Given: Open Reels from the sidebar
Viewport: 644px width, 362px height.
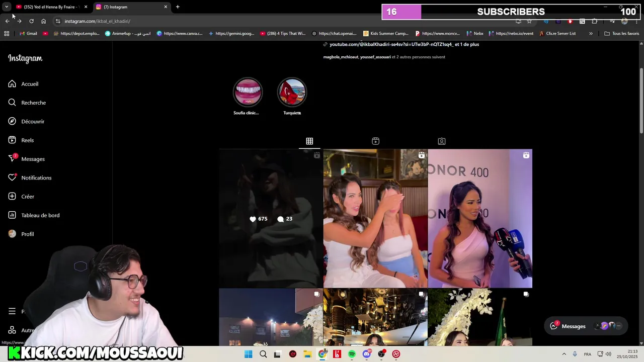Looking at the screenshot, I should [x=21, y=140].
